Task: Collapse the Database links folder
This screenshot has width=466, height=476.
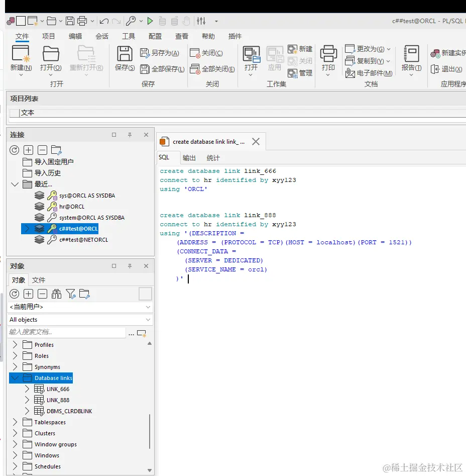Action: pyautogui.click(x=15, y=378)
